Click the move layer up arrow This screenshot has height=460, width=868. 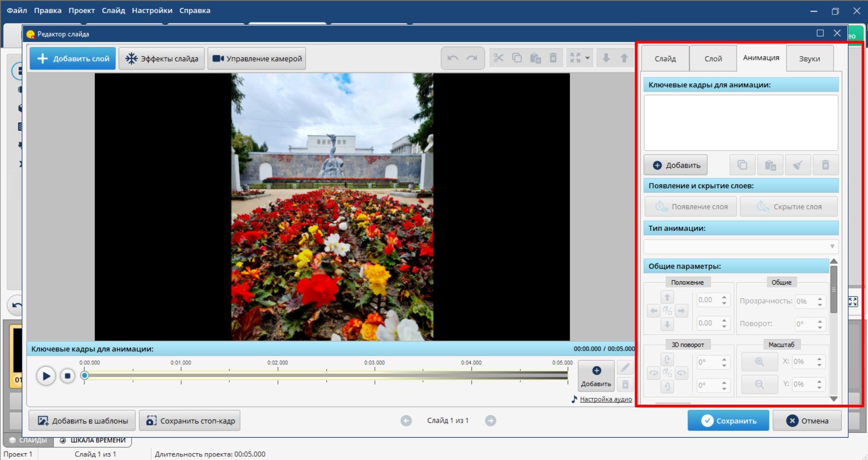624,58
